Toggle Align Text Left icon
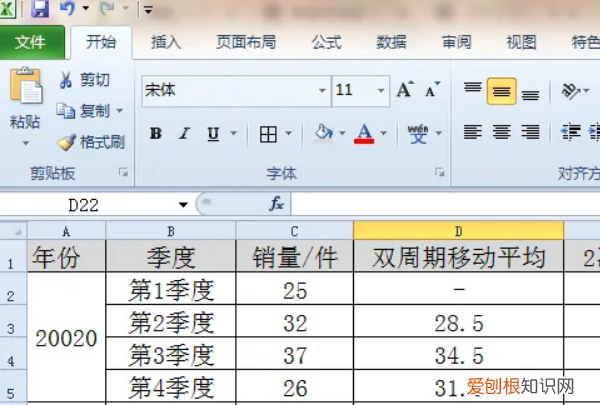 click(x=473, y=132)
